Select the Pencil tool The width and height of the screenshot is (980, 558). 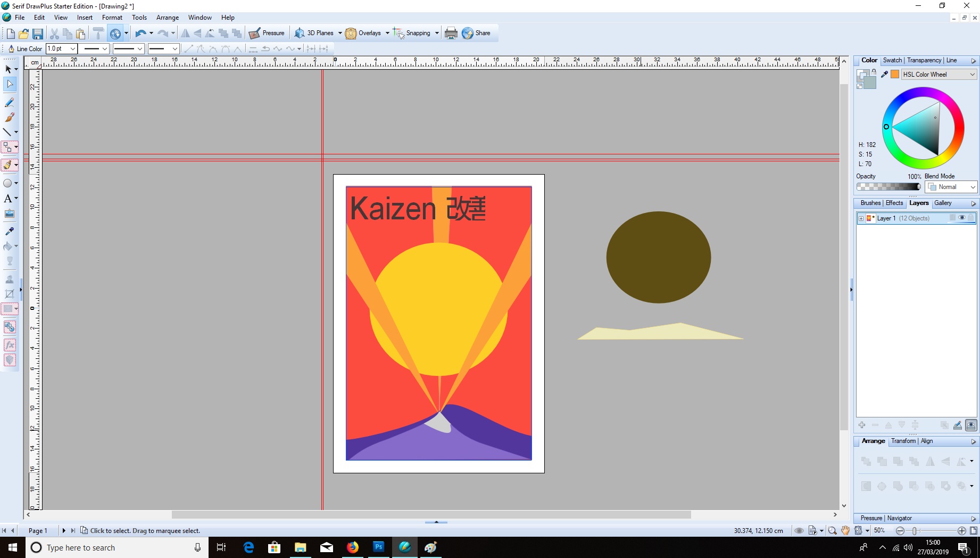pyautogui.click(x=9, y=102)
